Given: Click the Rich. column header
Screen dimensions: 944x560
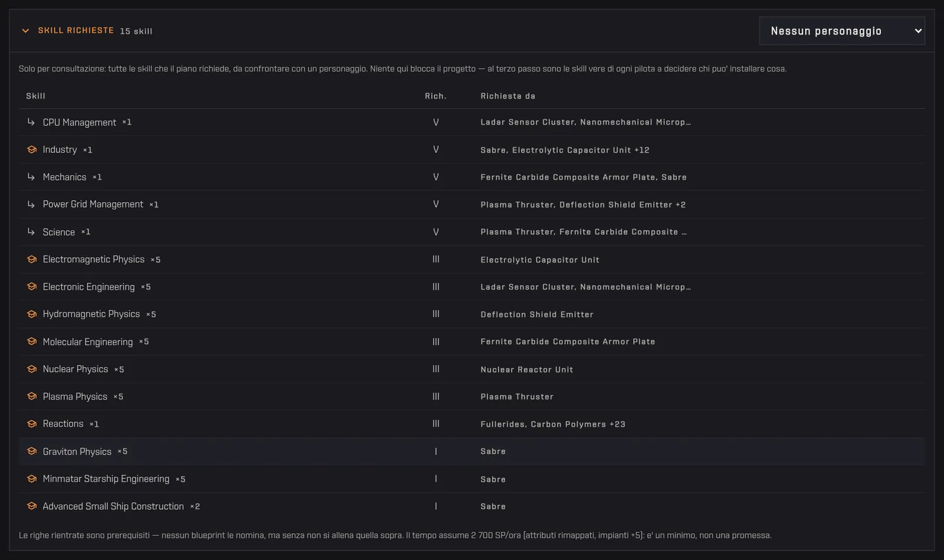Looking at the screenshot, I should click(x=435, y=96).
